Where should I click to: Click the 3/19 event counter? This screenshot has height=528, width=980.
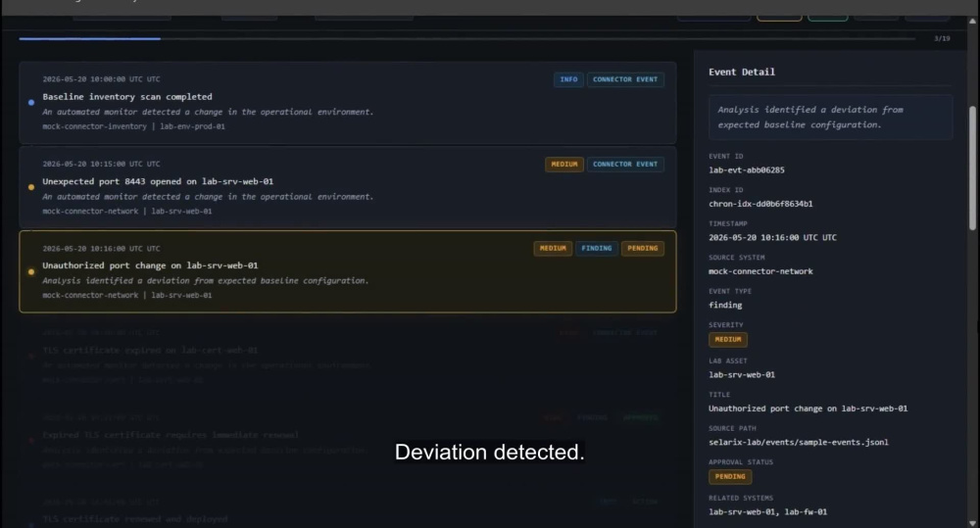[x=942, y=39]
